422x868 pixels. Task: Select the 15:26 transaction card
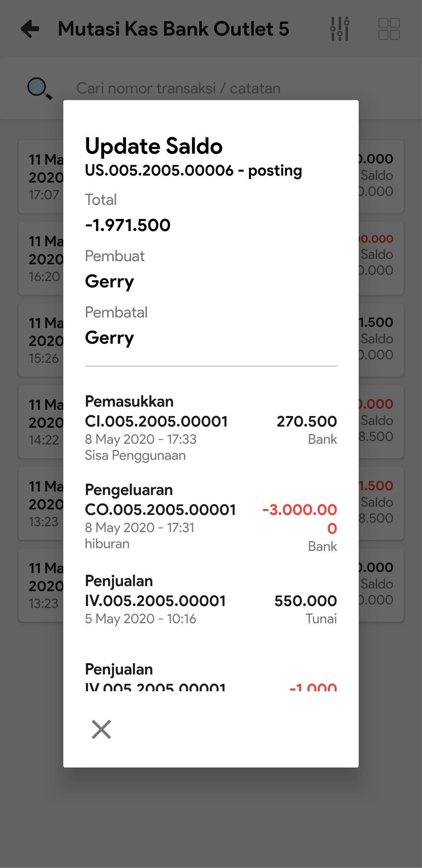[41, 340]
